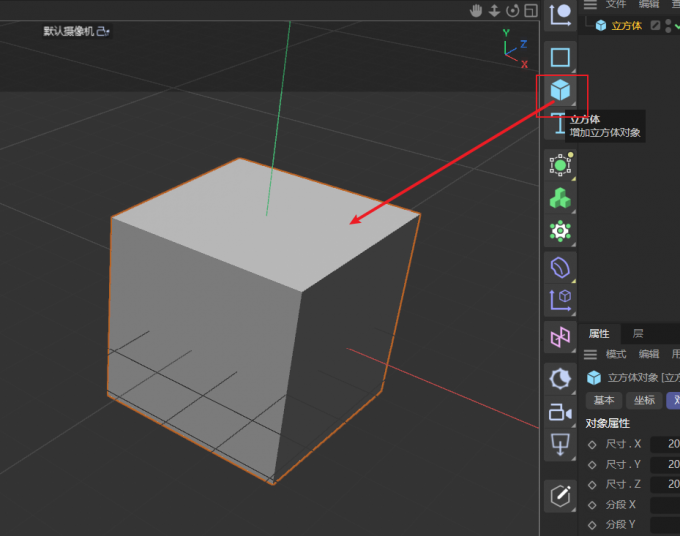This screenshot has height=536, width=680.
Task: Toggle keyframe diamond for 尺寸 . Y
Action: [x=592, y=465]
